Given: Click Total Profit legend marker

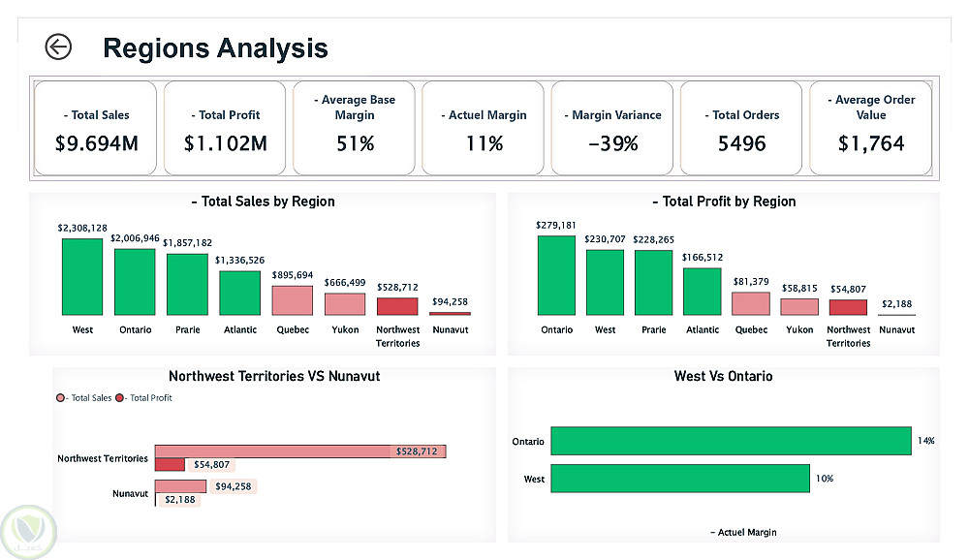Looking at the screenshot, I should coord(119,398).
